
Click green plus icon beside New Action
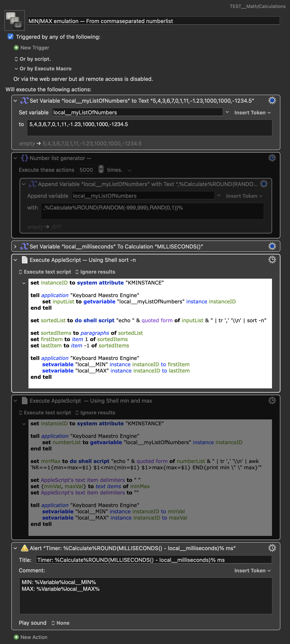tap(16, 637)
